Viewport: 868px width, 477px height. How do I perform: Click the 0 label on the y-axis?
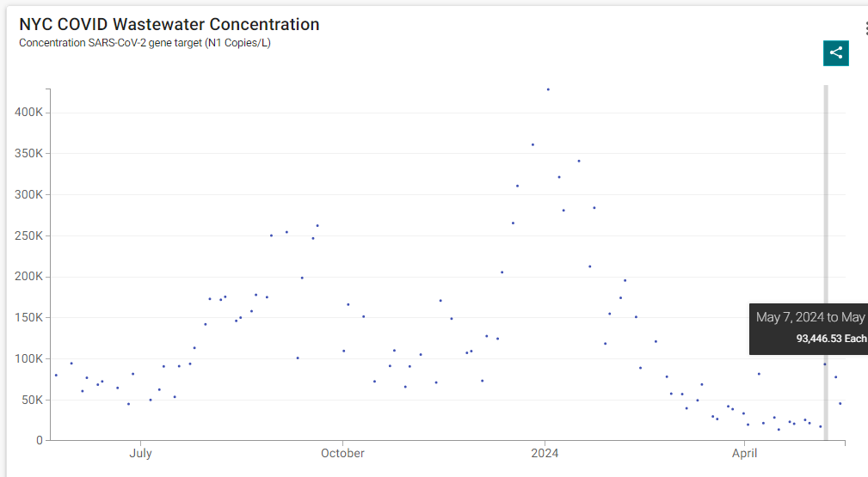[x=40, y=441]
